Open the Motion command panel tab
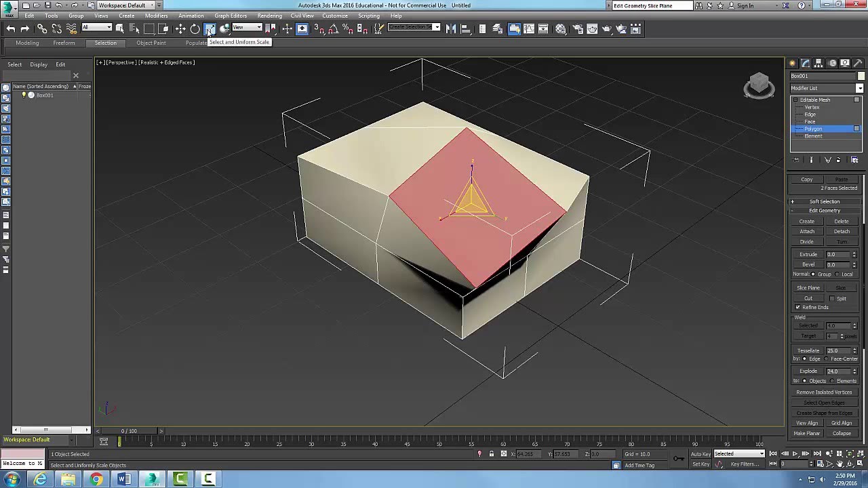 (832, 63)
